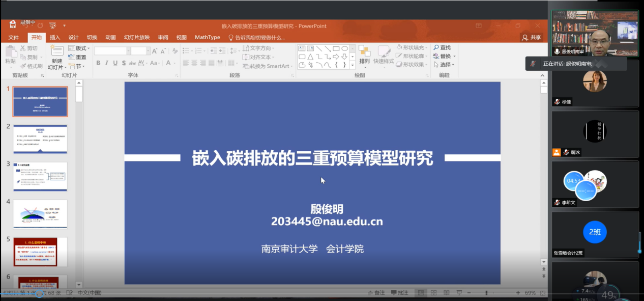Click the New Slide (新建幻灯片) icon
644x301 pixels.
(57, 51)
